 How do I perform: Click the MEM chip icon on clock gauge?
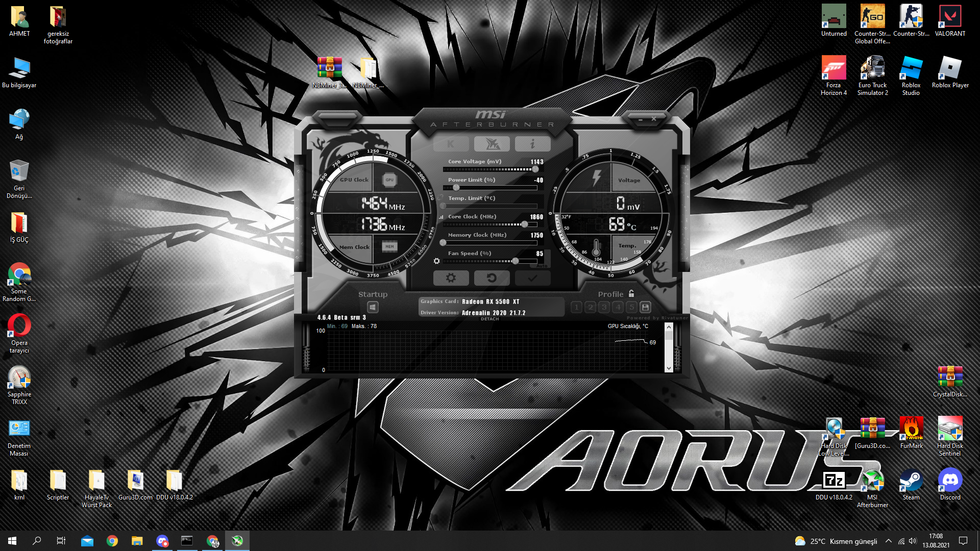tap(389, 247)
